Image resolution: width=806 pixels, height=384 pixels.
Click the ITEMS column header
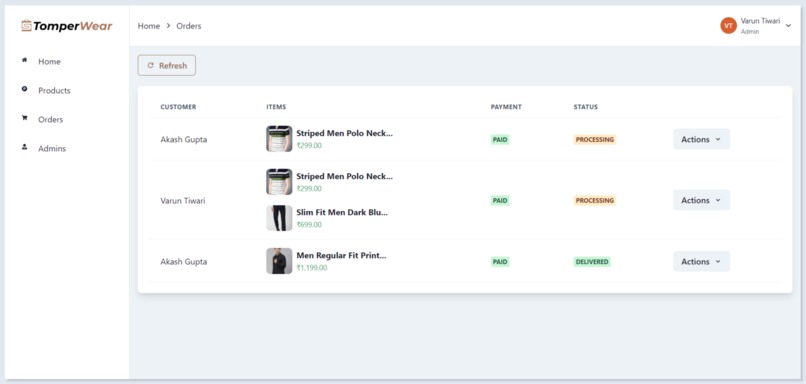pos(276,107)
